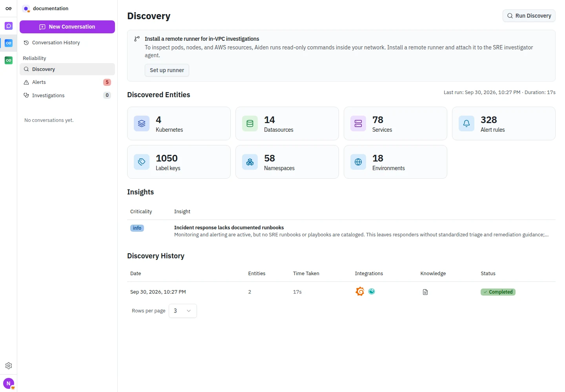Click the Completed status badge
Image resolution: width=565 pixels, height=392 pixels.
[498, 292]
